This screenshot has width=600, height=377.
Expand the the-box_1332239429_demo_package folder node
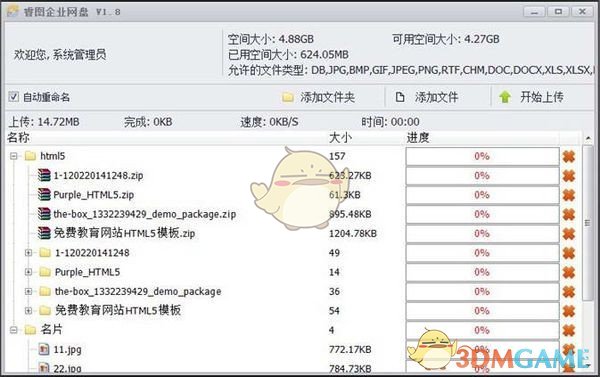[x=28, y=291]
